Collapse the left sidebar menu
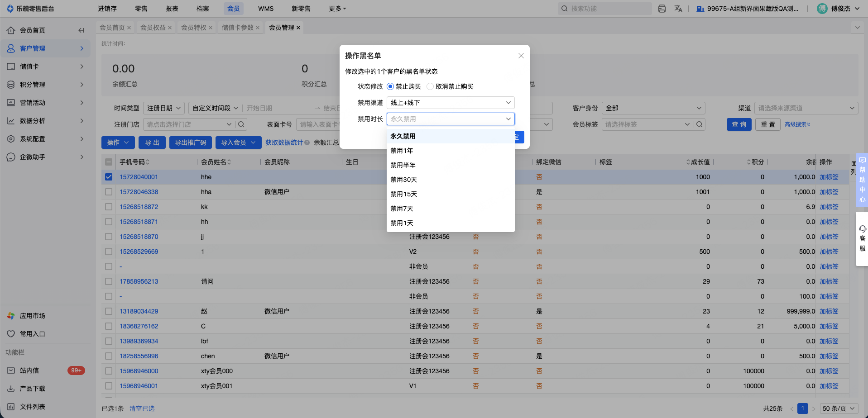 click(82, 30)
